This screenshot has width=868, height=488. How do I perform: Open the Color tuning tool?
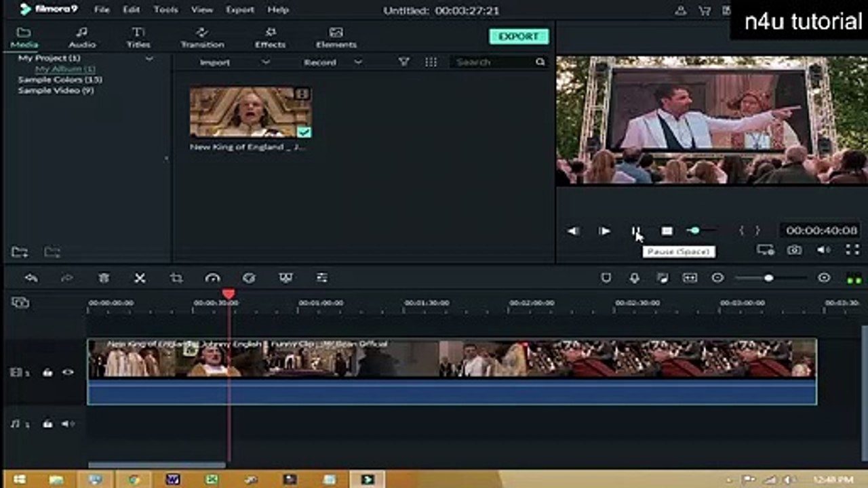249,278
